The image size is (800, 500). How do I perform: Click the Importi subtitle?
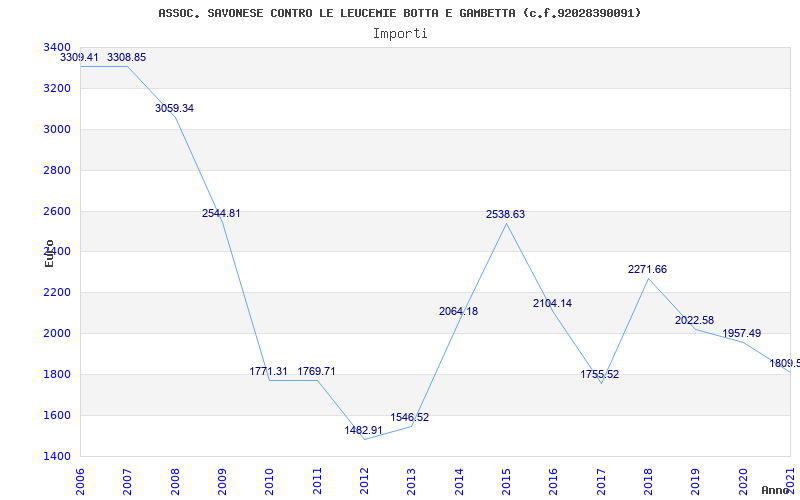[x=399, y=34]
